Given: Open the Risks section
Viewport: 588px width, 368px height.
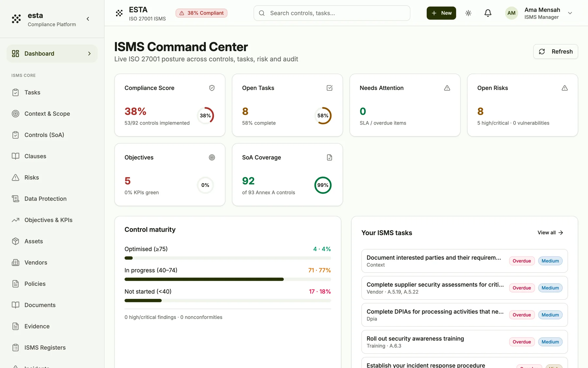Looking at the screenshot, I should point(52,178).
